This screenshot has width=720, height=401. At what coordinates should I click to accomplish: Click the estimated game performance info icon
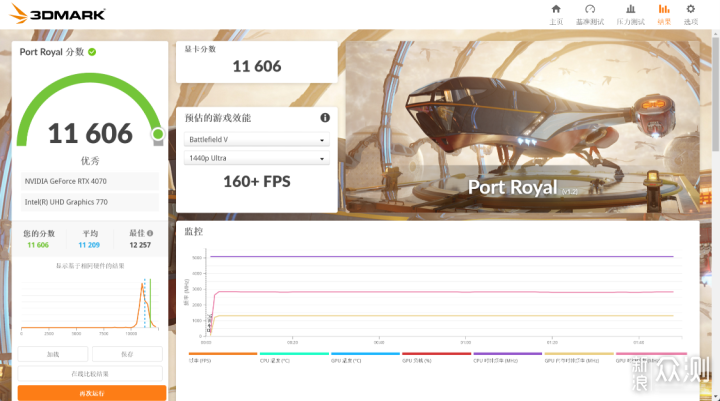coord(325,117)
